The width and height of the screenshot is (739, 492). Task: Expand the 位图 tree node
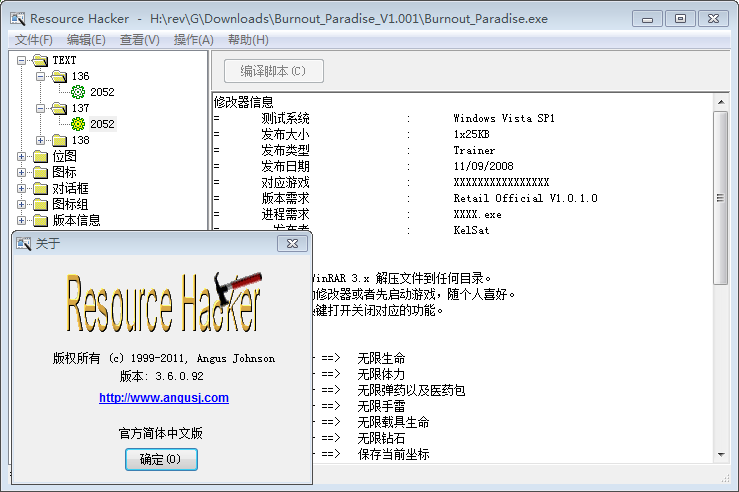pyautogui.click(x=22, y=156)
